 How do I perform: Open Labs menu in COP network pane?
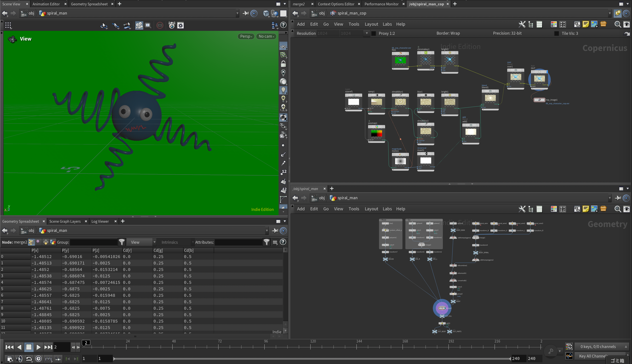(387, 24)
